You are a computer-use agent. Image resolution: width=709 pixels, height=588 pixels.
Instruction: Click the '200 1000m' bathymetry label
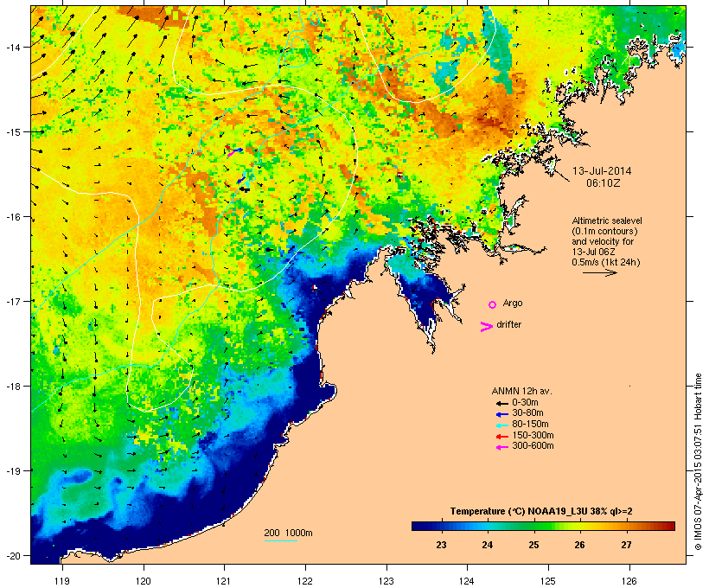click(288, 533)
